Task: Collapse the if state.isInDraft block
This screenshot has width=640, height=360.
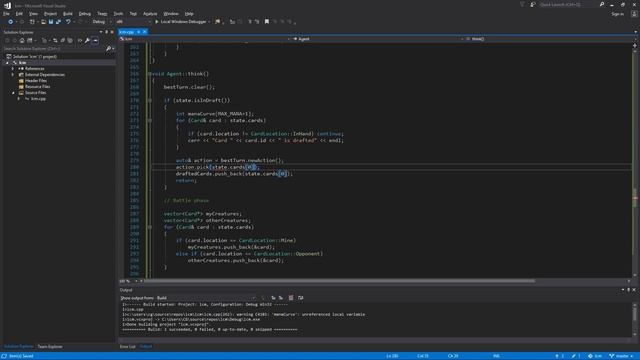Action: (x=150, y=100)
